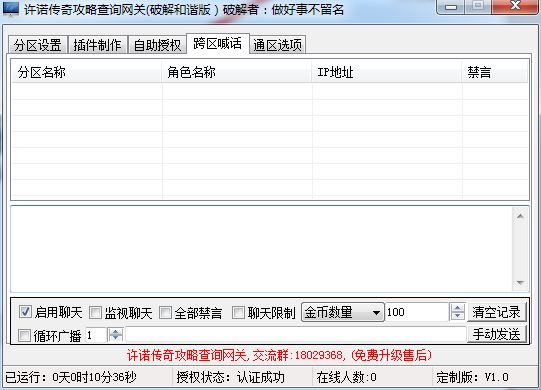Click the 授权状态: 认证成功 status entry
Image resolution: width=541 pixels, height=390 pixels.
coord(230,377)
